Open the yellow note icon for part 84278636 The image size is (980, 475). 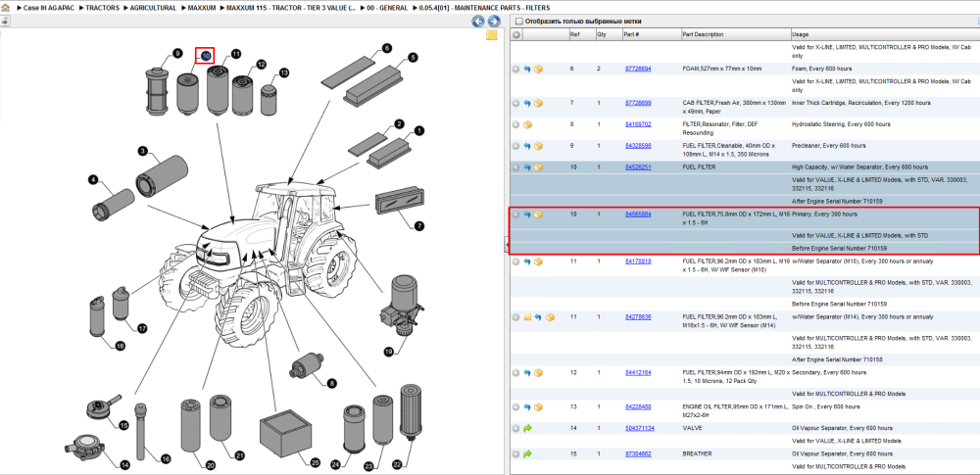[527, 317]
